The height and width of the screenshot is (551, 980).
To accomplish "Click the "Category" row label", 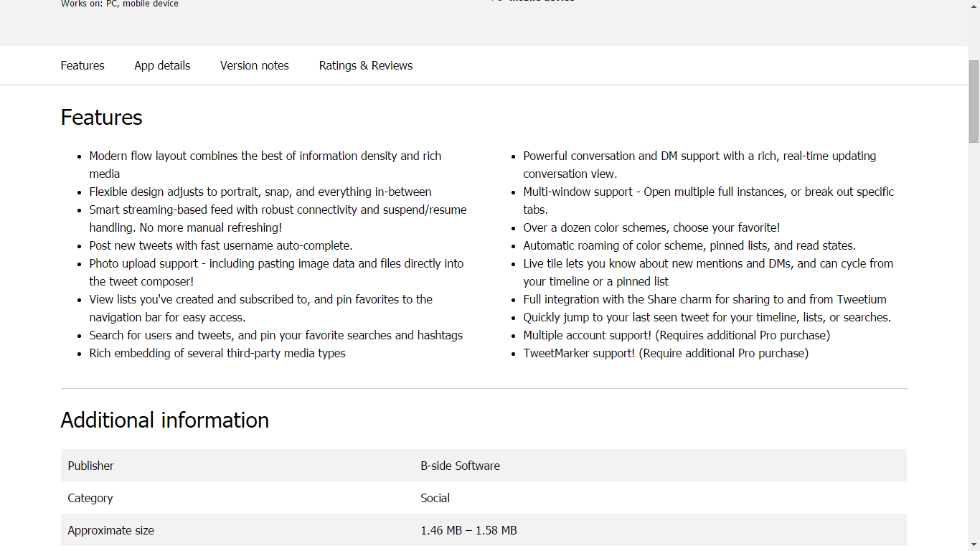I will pos(90,498).
